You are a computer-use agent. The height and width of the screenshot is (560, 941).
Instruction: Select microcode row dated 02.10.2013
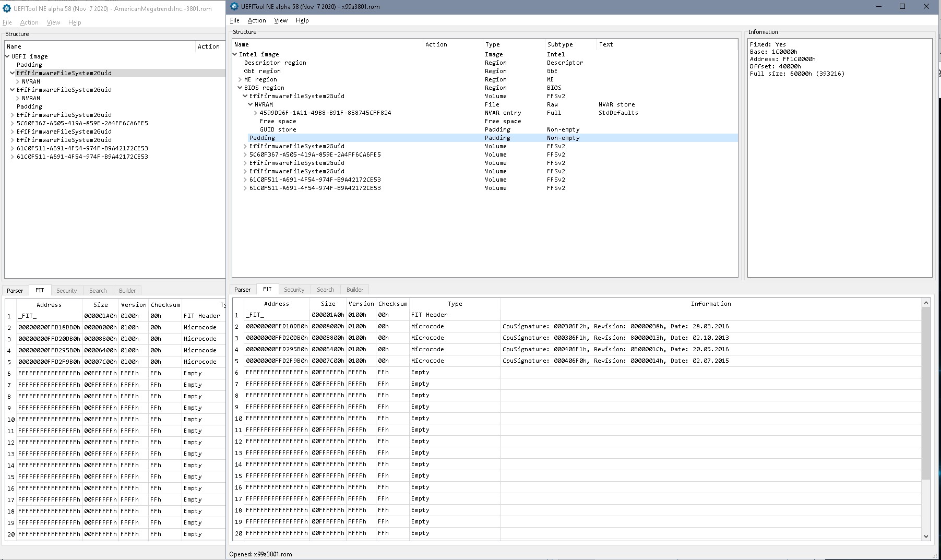[577, 338]
